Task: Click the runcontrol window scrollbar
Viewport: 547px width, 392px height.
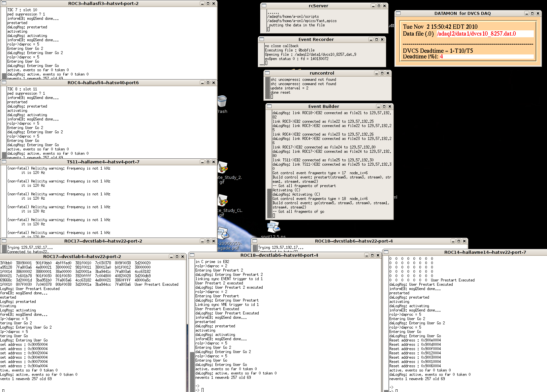Action: coord(267,88)
